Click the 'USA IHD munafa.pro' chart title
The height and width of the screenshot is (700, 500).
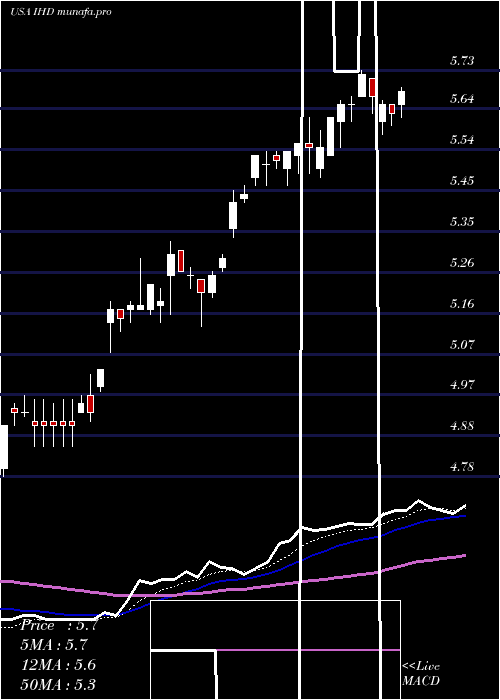61,12
